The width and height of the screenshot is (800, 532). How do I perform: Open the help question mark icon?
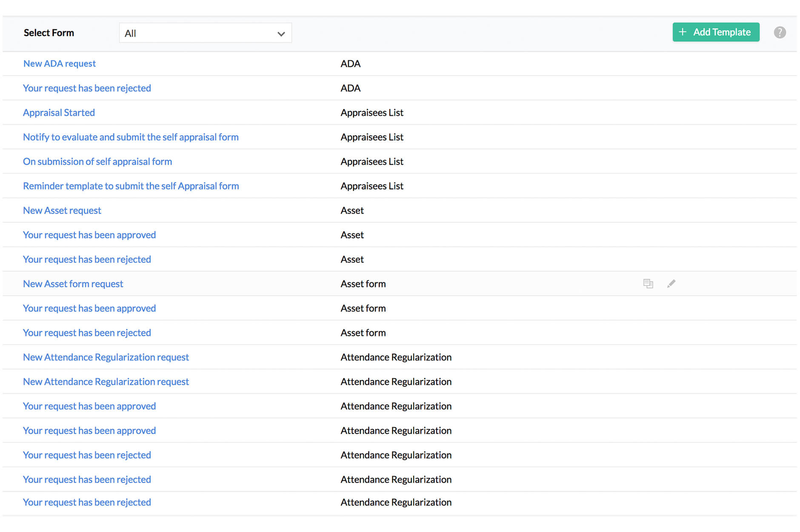tap(780, 32)
